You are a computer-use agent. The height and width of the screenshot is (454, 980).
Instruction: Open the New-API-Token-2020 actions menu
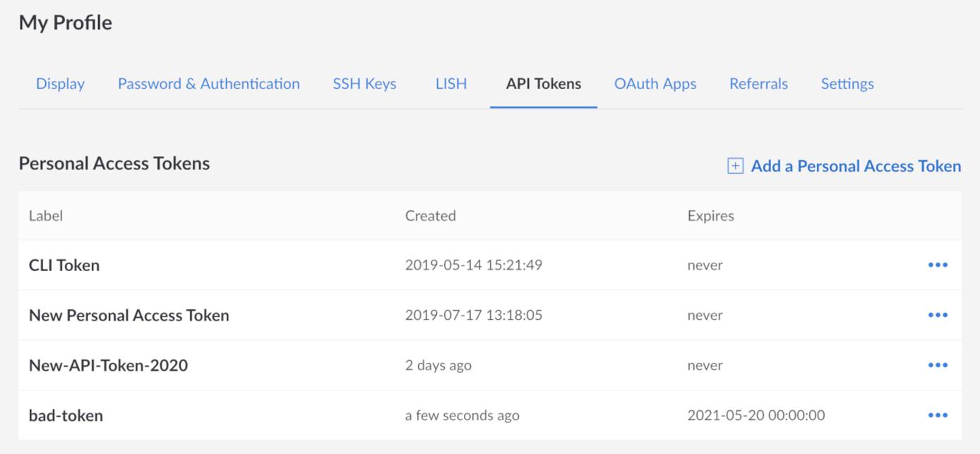tap(938, 365)
